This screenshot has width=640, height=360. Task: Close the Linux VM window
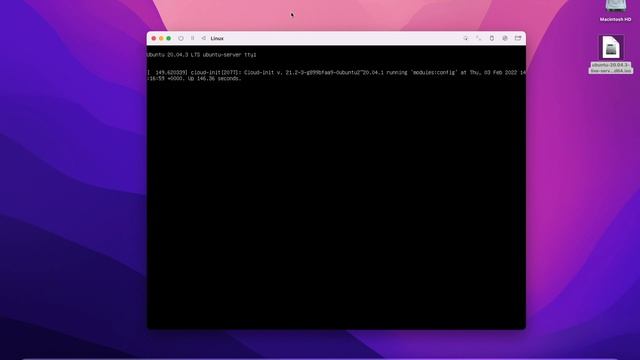click(x=153, y=38)
